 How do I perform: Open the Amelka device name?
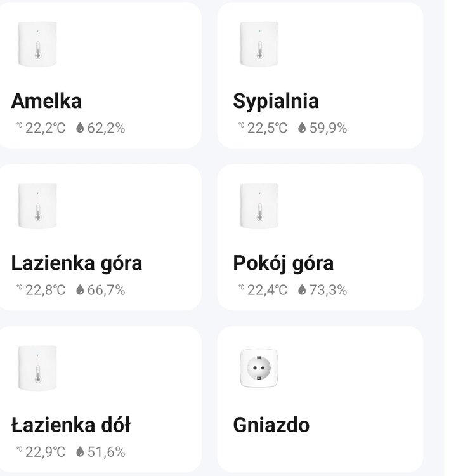pyautogui.click(x=46, y=102)
